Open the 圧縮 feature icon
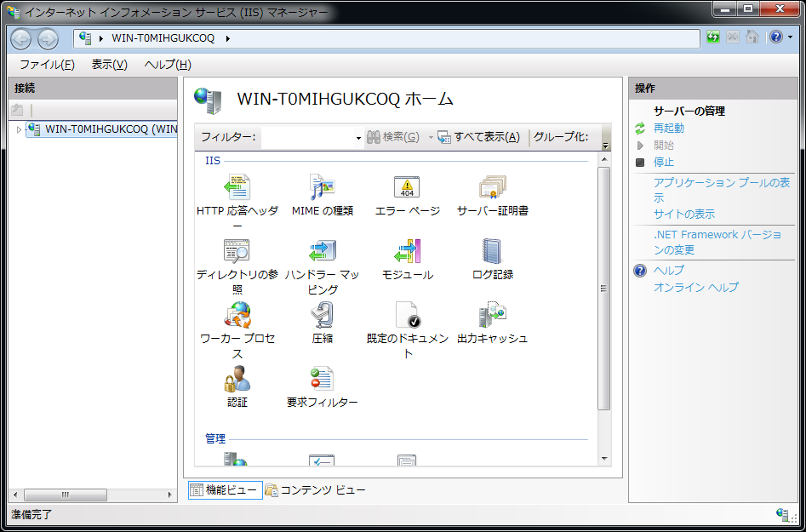The width and height of the screenshot is (806, 532). 322,315
